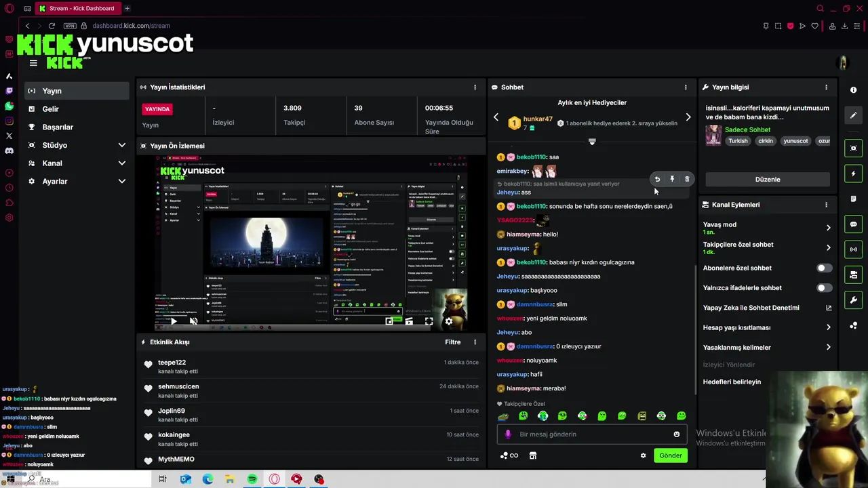
Task: Collapse the top gifters banner handle
Action: pyautogui.click(x=592, y=142)
